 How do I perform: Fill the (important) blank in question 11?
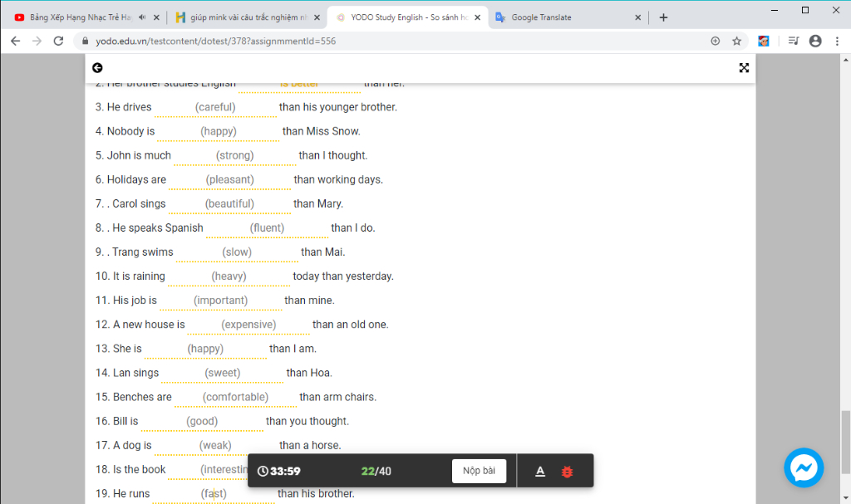pyautogui.click(x=221, y=301)
